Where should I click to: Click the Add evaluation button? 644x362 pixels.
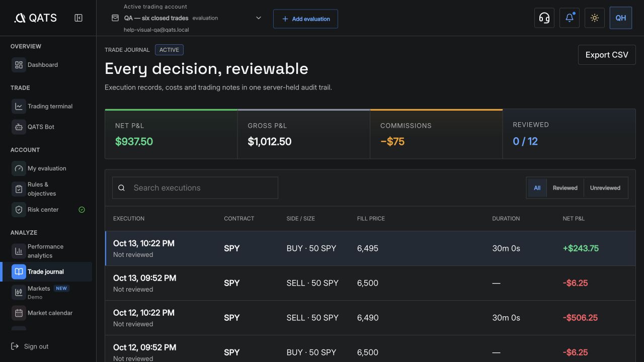point(305,19)
